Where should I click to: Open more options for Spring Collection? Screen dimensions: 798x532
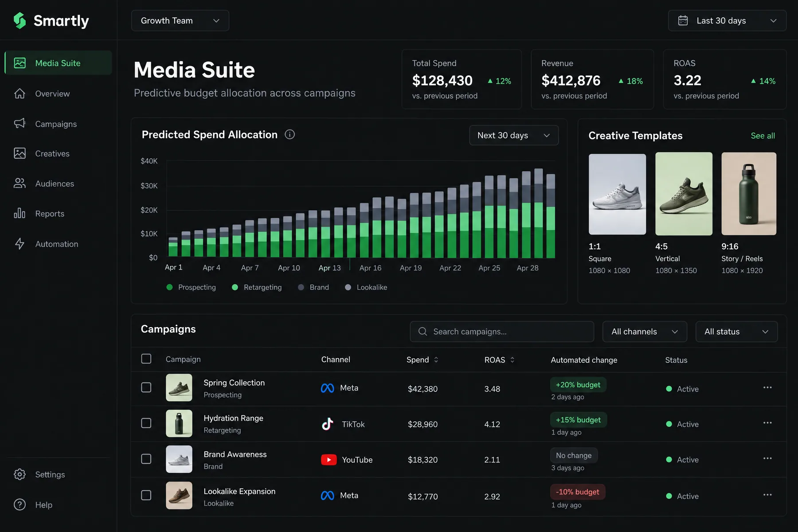click(767, 387)
